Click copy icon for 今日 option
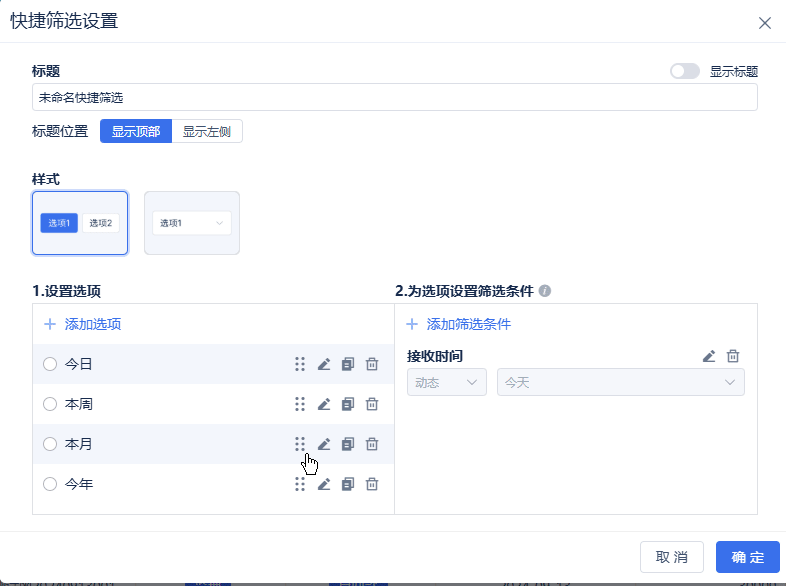 pos(348,364)
